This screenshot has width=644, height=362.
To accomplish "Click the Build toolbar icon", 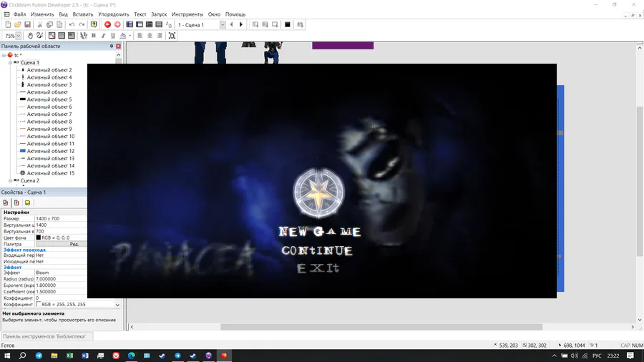I will click(x=301, y=24).
